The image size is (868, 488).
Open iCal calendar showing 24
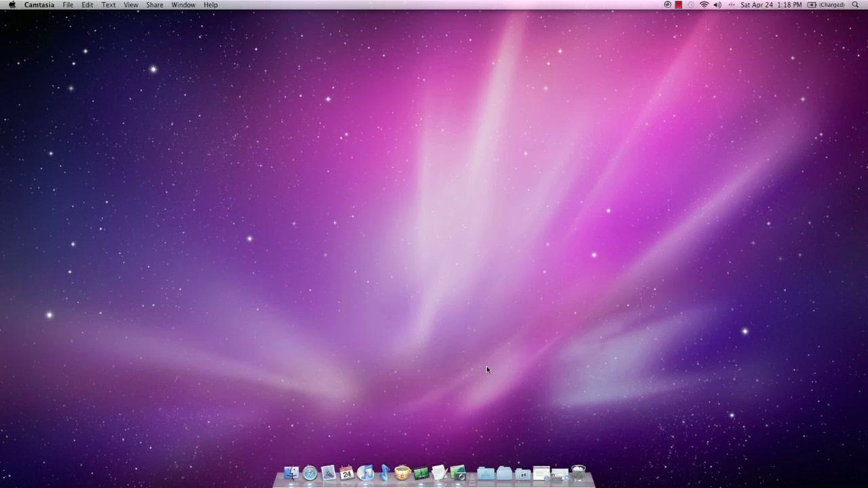[347, 473]
